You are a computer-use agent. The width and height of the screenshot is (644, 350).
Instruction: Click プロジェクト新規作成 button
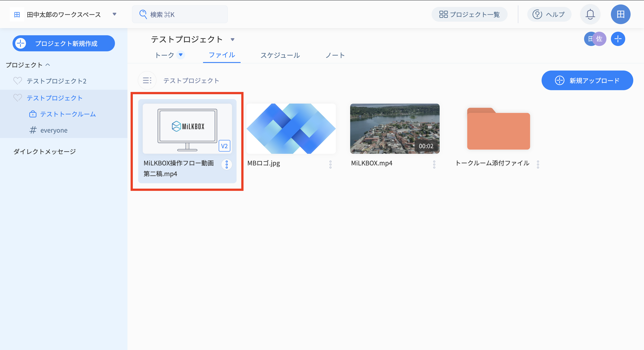64,44
